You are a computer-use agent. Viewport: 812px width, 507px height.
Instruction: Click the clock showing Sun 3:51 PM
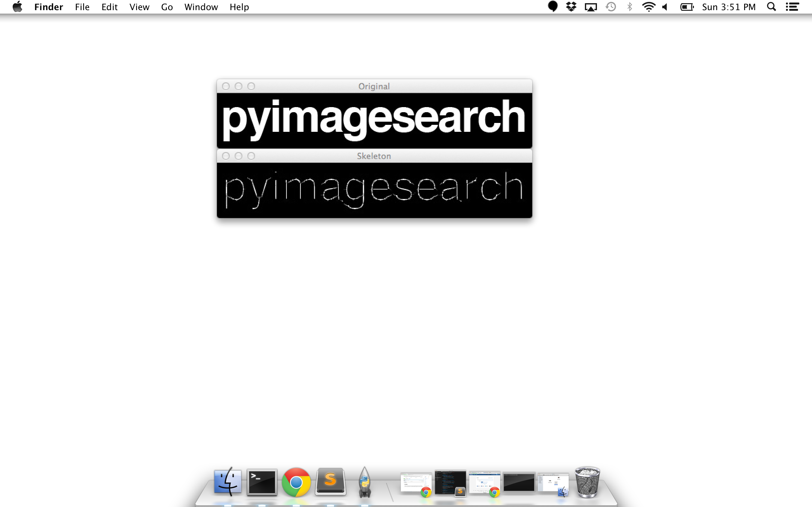[x=729, y=7]
